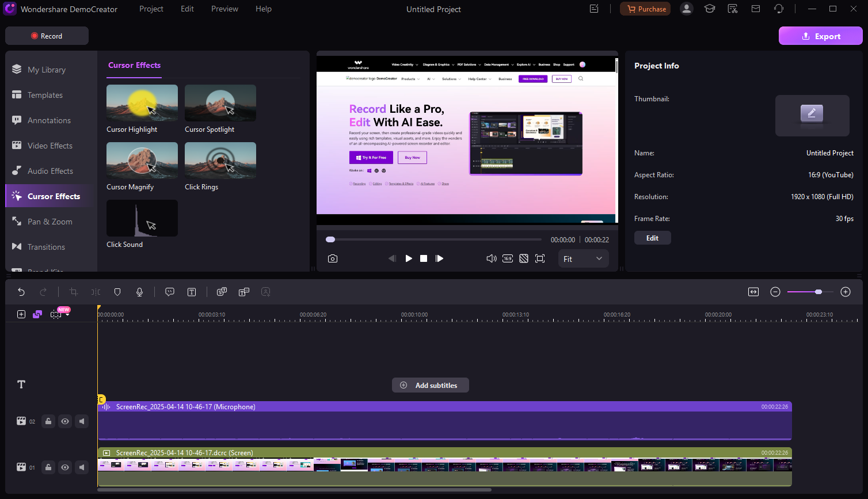Click the grayed-out avatar icon in timeline toolbar

tap(266, 292)
